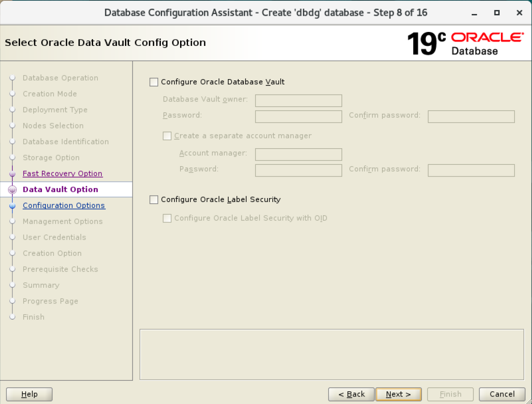Maximize the Database Configuration Assistant window
This screenshot has height=404, width=532.
coord(497,13)
